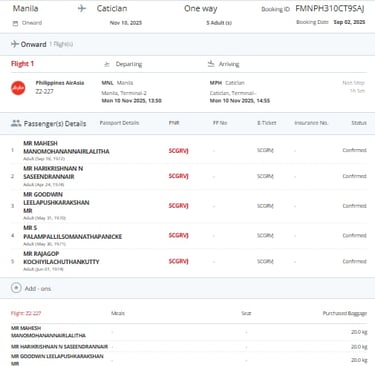Click PNR code for MR HARIKRISHNAN N SASEENDRANNAIR
Viewport: 375px width, 366px height.
(x=178, y=176)
